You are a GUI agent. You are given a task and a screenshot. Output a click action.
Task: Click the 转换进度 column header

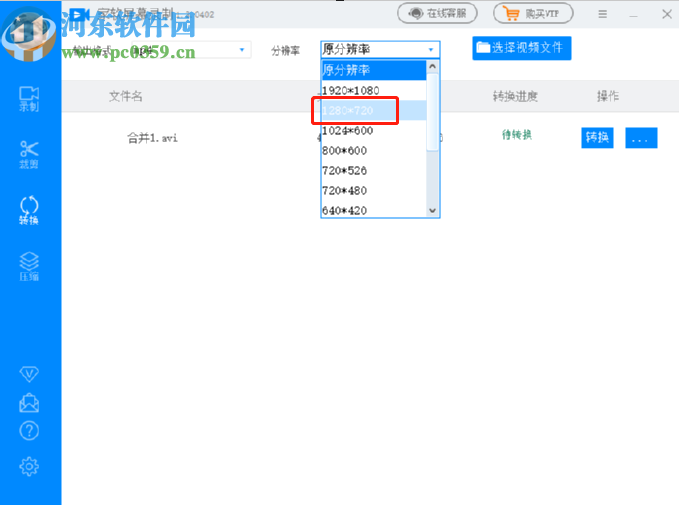click(515, 96)
